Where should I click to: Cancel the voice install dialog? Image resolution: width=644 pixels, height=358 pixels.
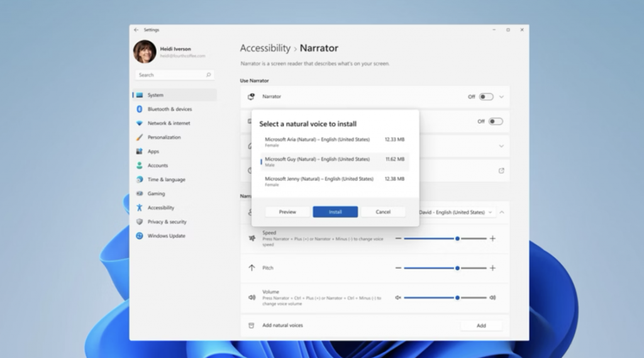[x=383, y=211]
